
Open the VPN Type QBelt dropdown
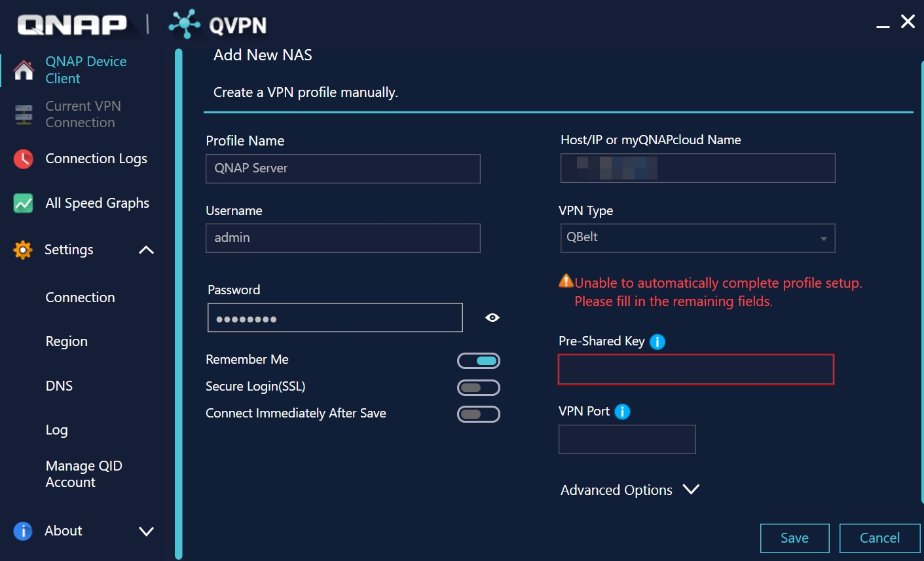(698, 238)
